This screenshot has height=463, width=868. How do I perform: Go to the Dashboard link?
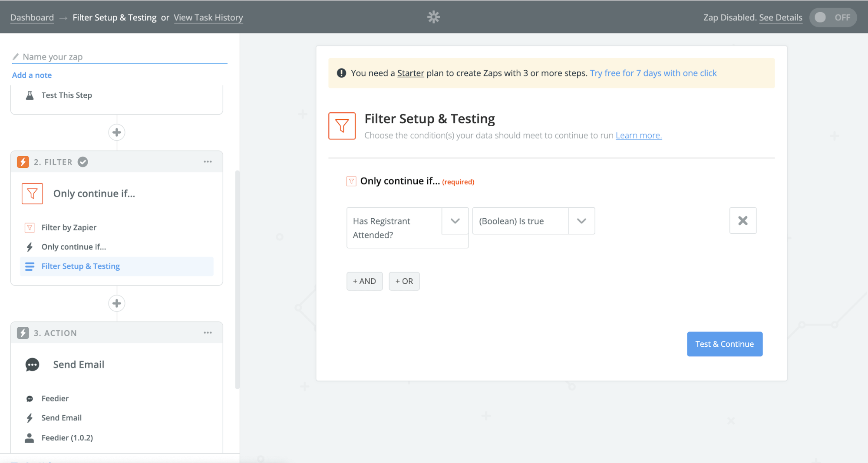click(x=32, y=17)
